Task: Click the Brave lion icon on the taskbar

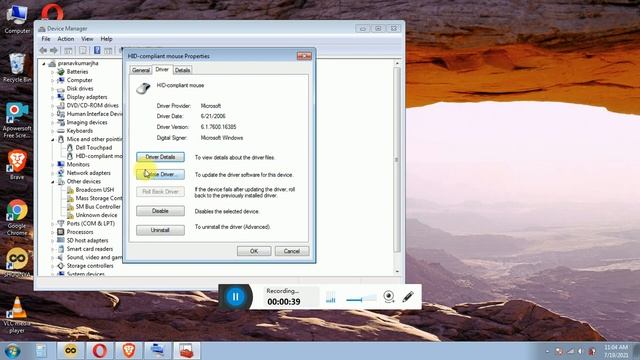Action: (x=129, y=351)
